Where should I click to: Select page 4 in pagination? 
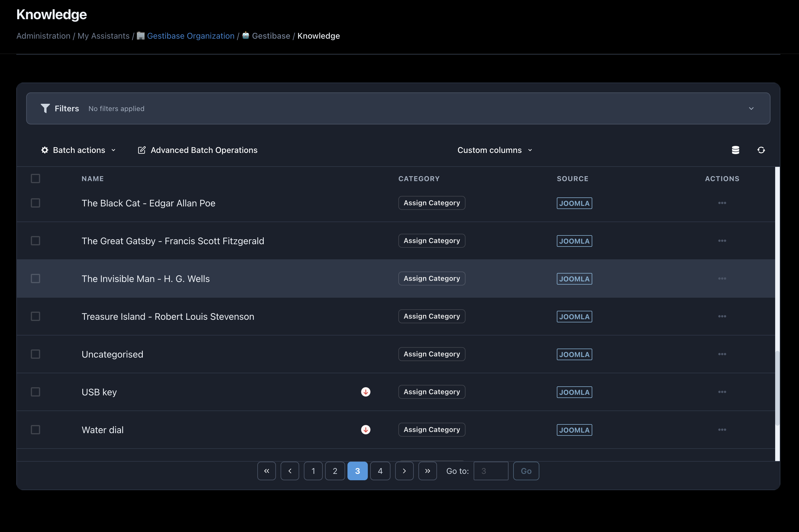(x=380, y=471)
